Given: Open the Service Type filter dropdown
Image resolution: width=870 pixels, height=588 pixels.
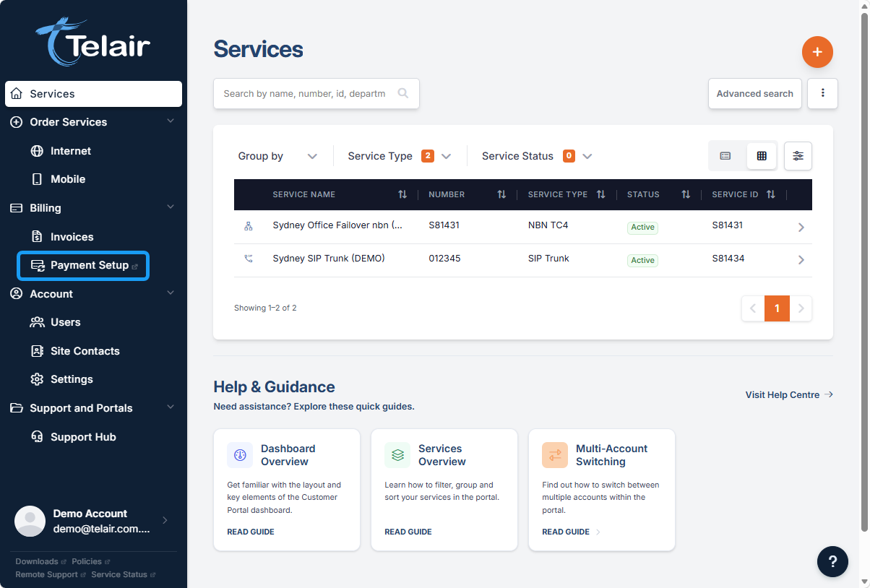Looking at the screenshot, I should [400, 156].
